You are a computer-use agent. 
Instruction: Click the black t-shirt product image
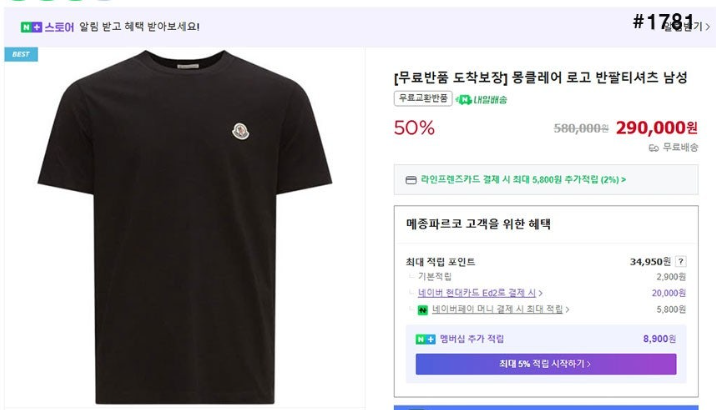pyautogui.click(x=184, y=227)
